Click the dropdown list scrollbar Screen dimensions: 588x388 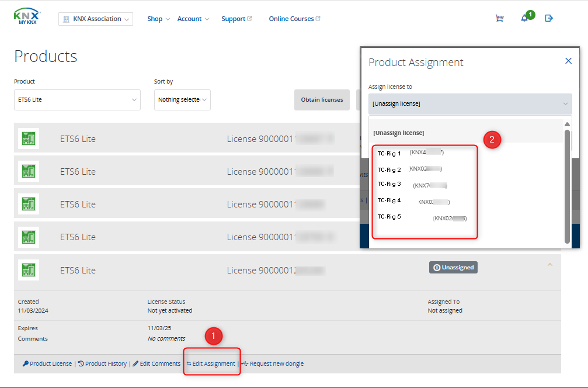[x=567, y=186]
